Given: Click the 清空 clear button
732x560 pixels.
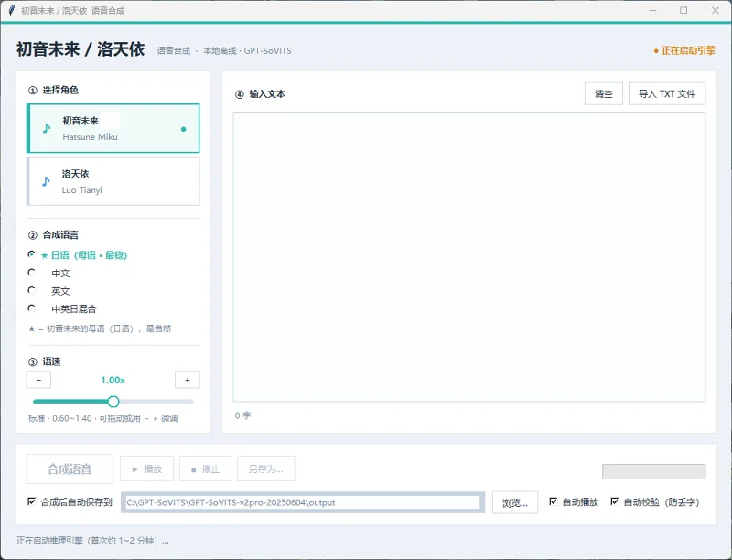Looking at the screenshot, I should pos(603,94).
